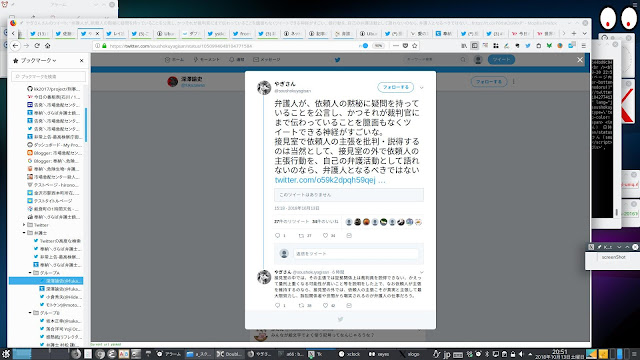
Task: Like the second やぎさん reply tweet
Action: pyautogui.click(x=325, y=305)
